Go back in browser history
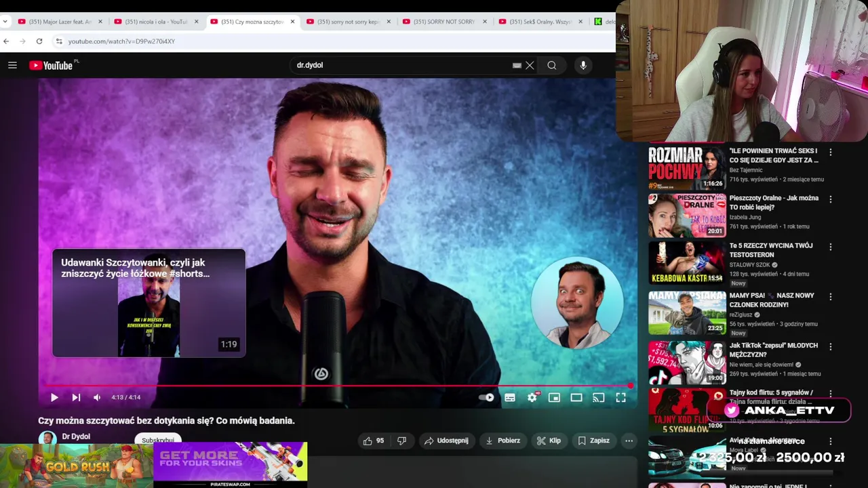This screenshot has width=868, height=488. pyautogui.click(x=6, y=41)
